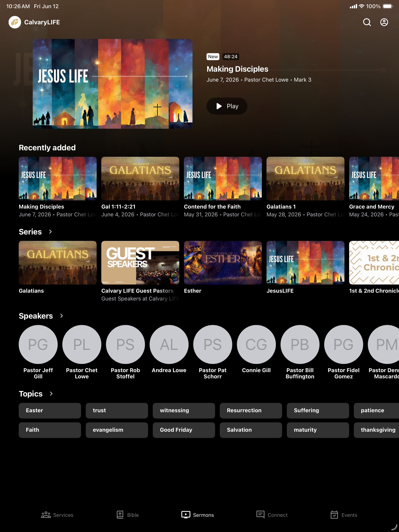Open the user profile account icon
Screen dimensions: 399x532
tap(384, 22)
